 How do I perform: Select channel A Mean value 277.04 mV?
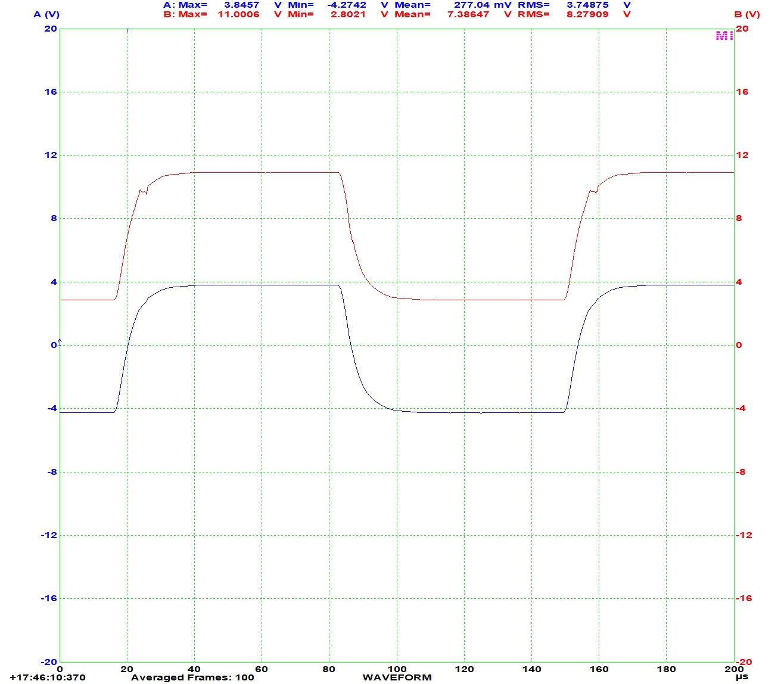coord(483,5)
